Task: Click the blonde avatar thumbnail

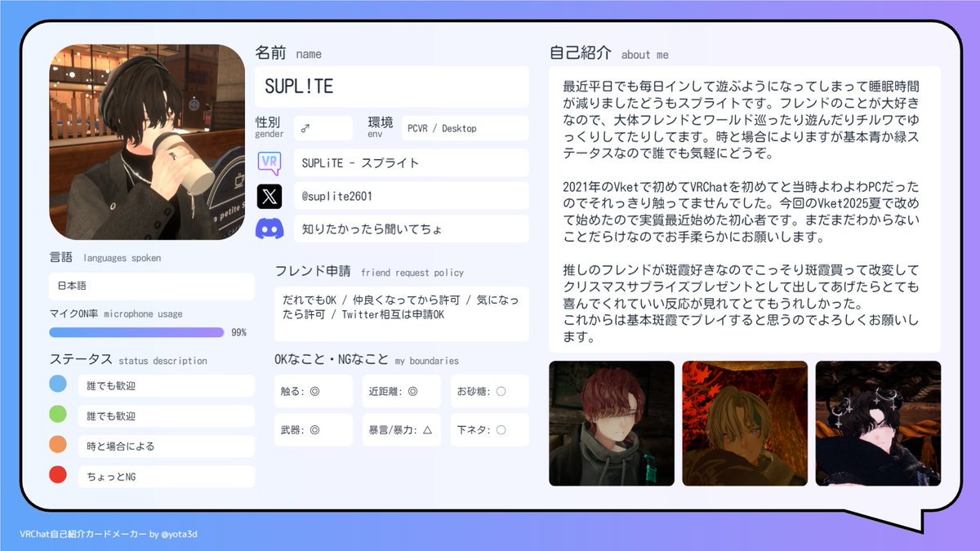Action: click(745, 422)
